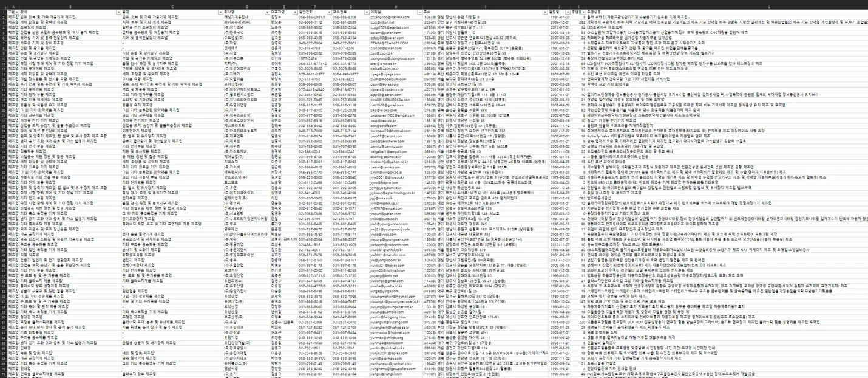Viewport: 868px width, 378px height.
Task: Select phone cell 02-6363-1112
Action: tap(314, 21)
